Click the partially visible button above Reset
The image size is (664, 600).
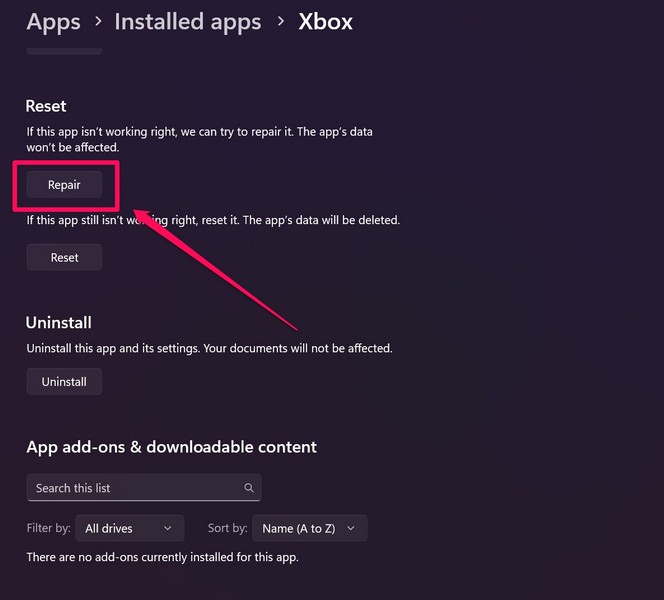(x=64, y=48)
